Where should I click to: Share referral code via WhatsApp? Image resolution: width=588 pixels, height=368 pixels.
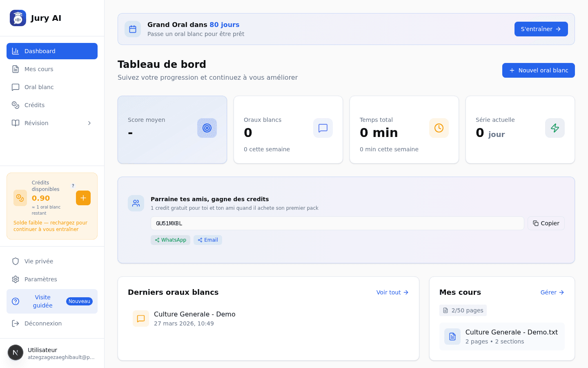[170, 240]
